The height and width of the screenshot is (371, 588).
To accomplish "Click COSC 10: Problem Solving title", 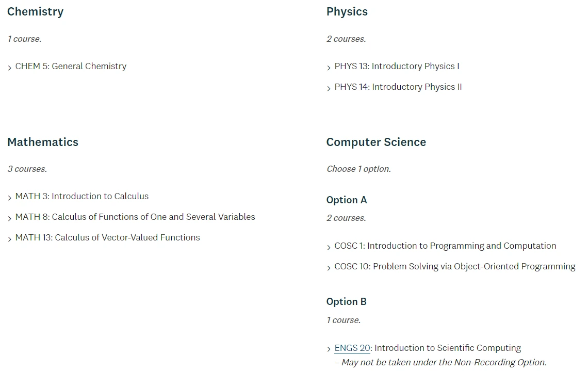I will pyautogui.click(x=455, y=266).
